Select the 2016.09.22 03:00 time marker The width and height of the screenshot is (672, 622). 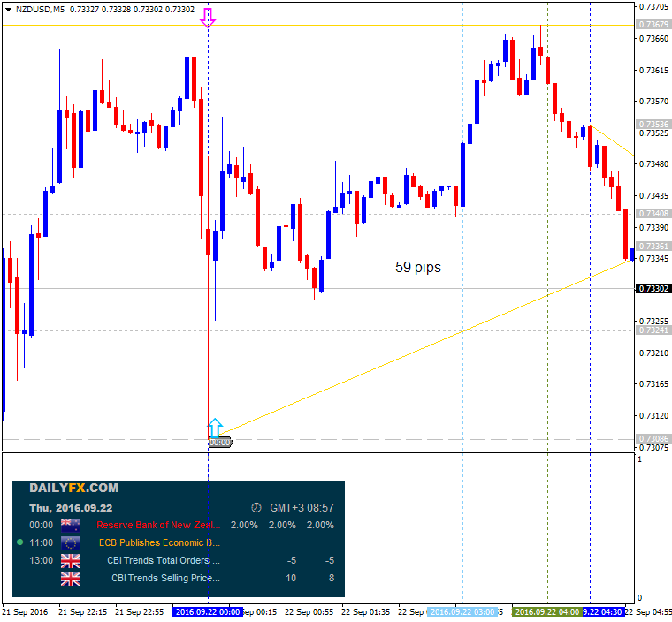[462, 612]
